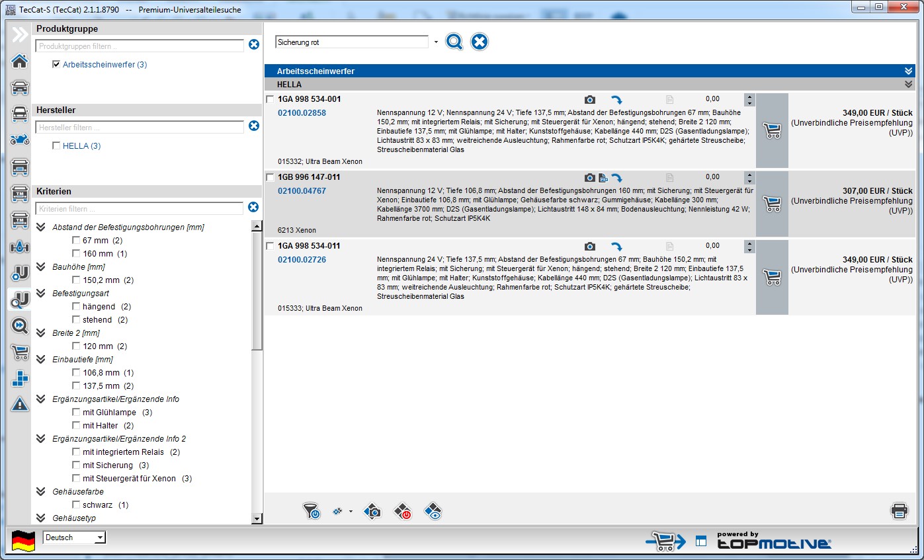Collapse the Arbeitsscheinwerfer results section
Viewport: 924px width, 560px height.
tap(909, 71)
